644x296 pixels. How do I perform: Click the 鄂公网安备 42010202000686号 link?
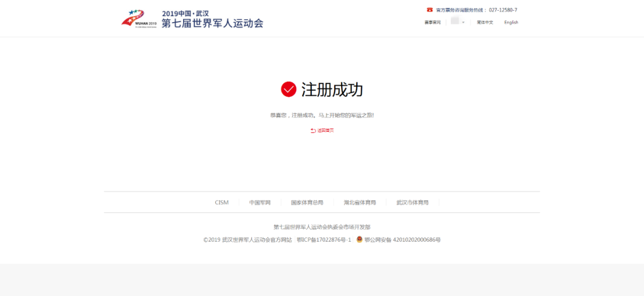(x=402, y=239)
